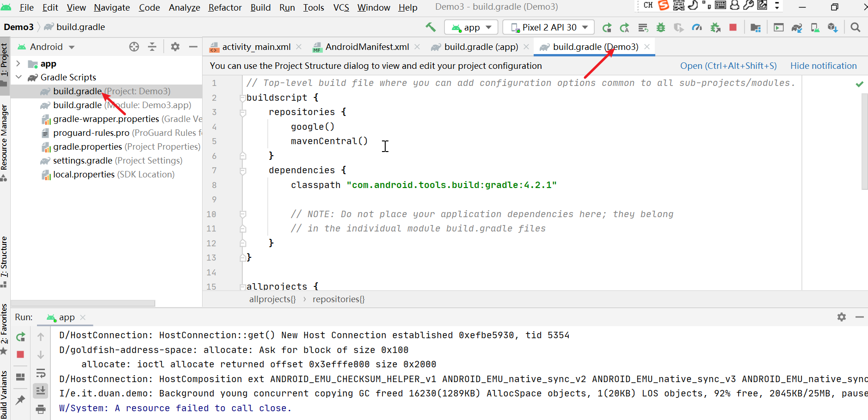This screenshot has width=868, height=420.
Task: Restore layout icon in Run panel
Action: pyautogui.click(x=20, y=377)
